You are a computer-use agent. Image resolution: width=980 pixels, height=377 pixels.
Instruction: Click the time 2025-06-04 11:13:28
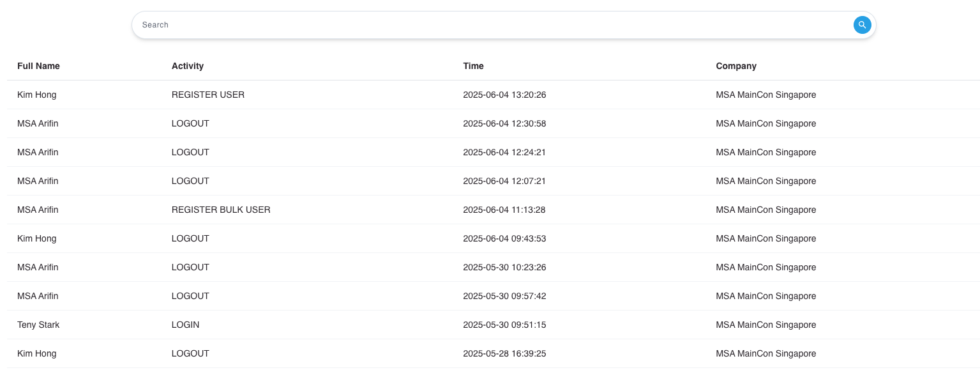(x=504, y=210)
